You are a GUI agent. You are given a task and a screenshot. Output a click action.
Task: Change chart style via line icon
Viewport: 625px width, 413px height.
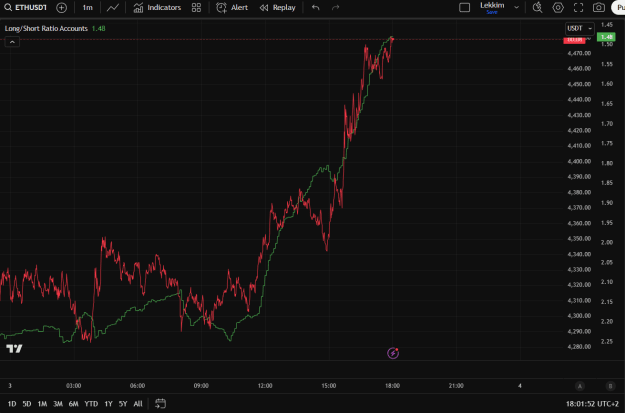coord(113,8)
